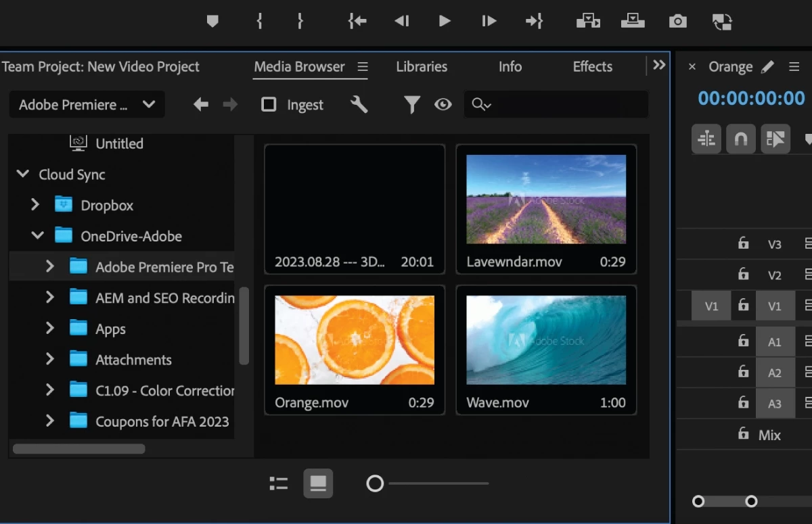Toggle lock on track V3
The width and height of the screenshot is (812, 524).
(x=744, y=243)
